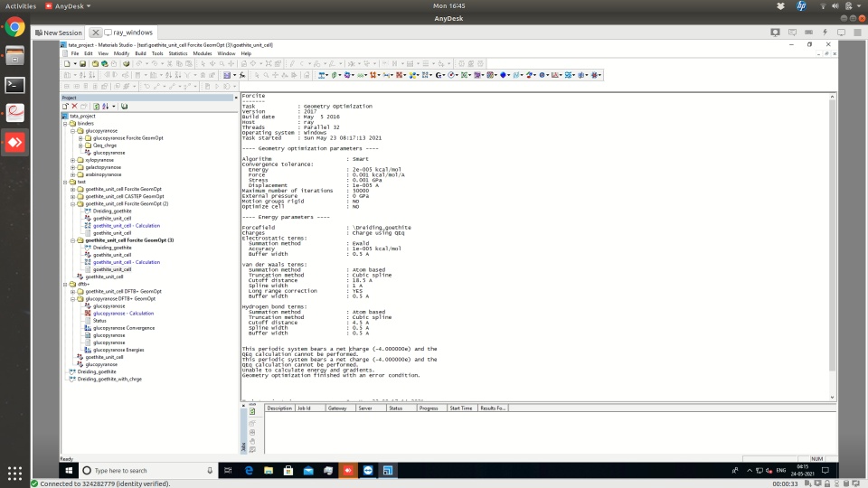Collapse the test folder
The height and width of the screenshot is (488, 868).
point(65,182)
